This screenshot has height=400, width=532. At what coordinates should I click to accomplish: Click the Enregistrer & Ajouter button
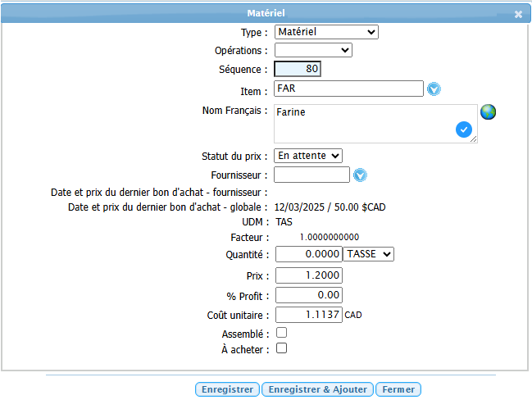[318, 389]
